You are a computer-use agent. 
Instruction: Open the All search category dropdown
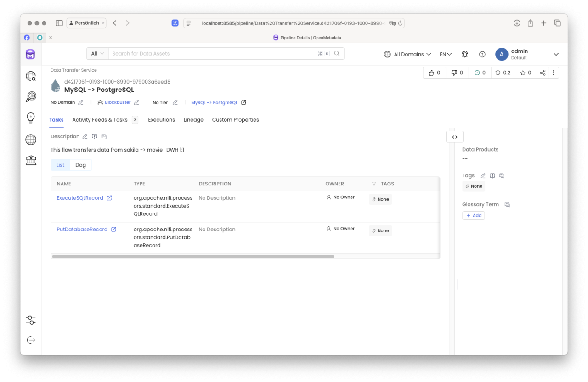click(97, 54)
